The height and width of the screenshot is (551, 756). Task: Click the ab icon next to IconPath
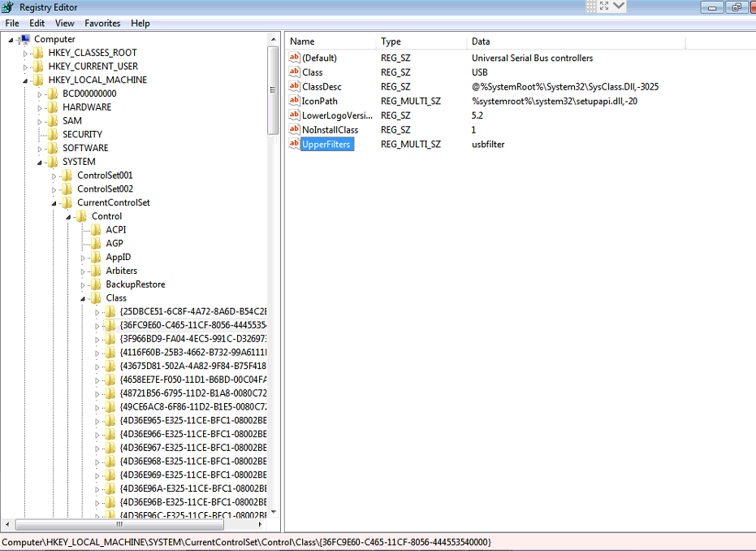pyautogui.click(x=294, y=101)
